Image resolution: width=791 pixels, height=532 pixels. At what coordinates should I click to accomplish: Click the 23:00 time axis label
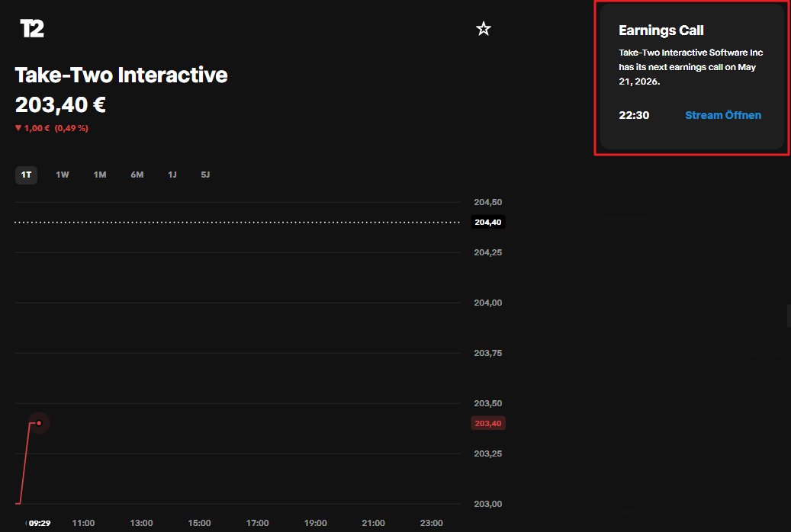coord(431,523)
